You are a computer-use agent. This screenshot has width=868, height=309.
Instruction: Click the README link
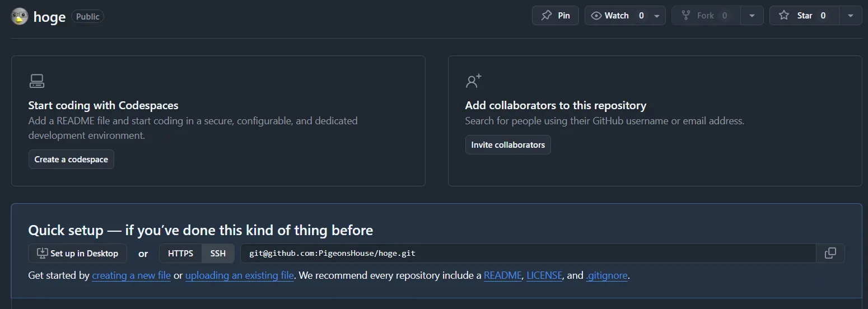(502, 275)
